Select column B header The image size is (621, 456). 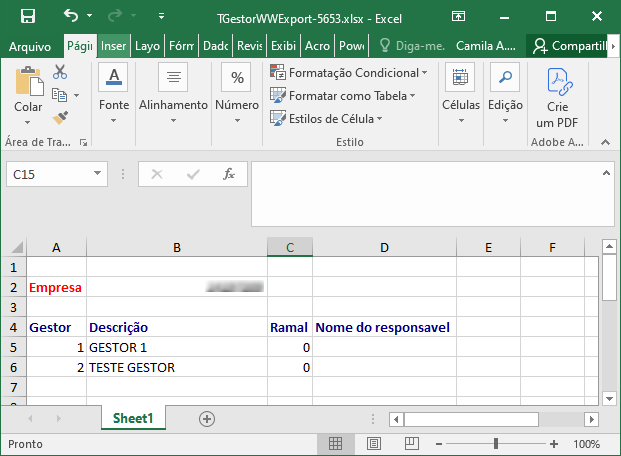coord(177,247)
